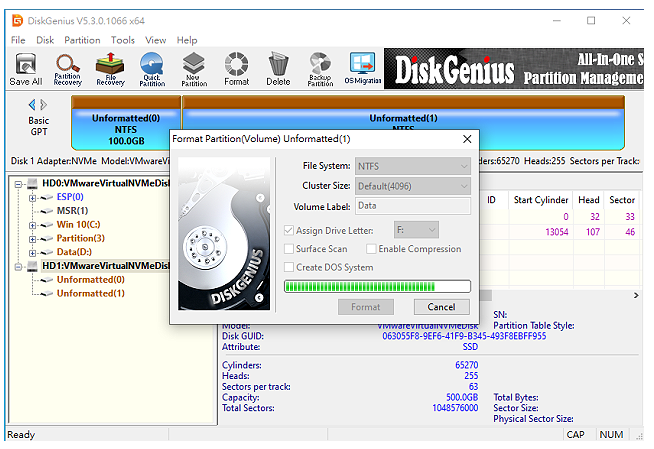Screen dimensions: 654x449
Task: Open the Help menu
Action: click(x=187, y=40)
